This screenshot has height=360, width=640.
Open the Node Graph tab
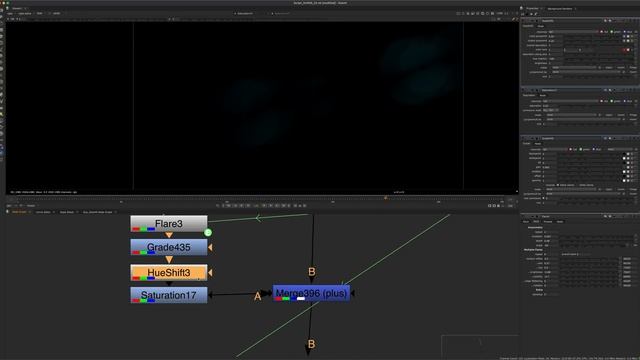click(x=19, y=212)
